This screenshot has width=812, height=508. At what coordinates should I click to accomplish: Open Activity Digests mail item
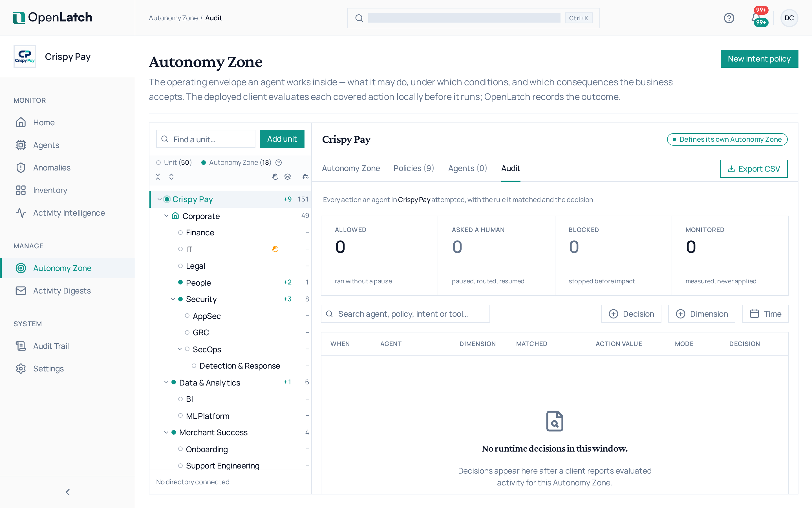67,291
